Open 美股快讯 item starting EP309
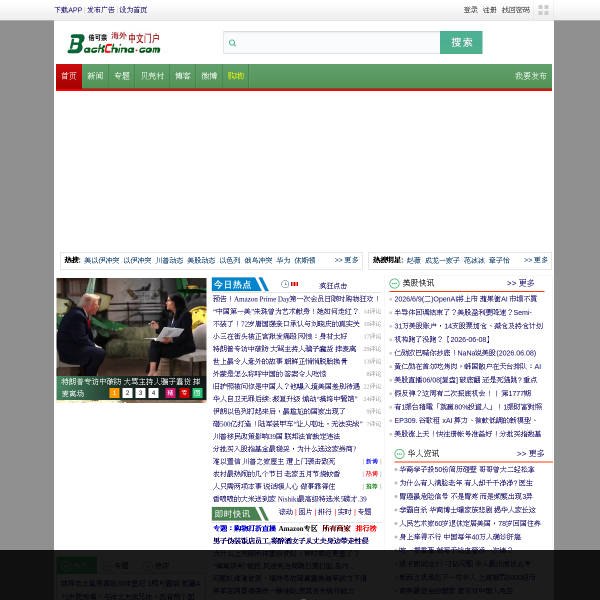 pyautogui.click(x=465, y=420)
